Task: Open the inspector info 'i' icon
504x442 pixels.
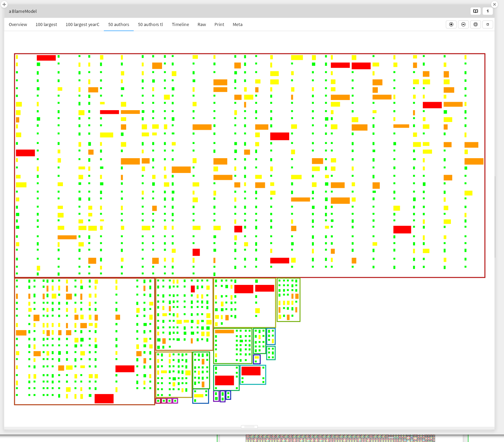Action: (x=488, y=11)
